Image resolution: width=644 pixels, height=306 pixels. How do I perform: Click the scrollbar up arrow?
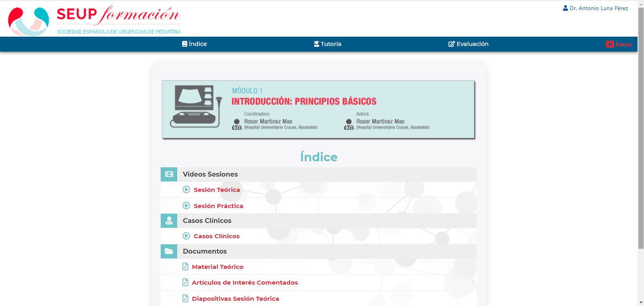[x=641, y=3]
